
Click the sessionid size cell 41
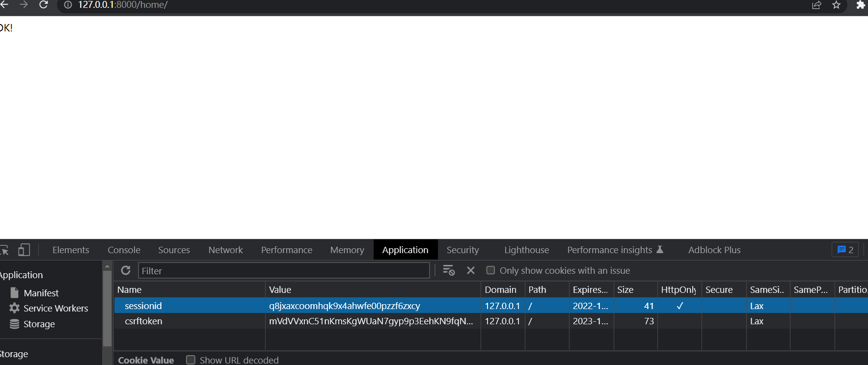(635, 306)
